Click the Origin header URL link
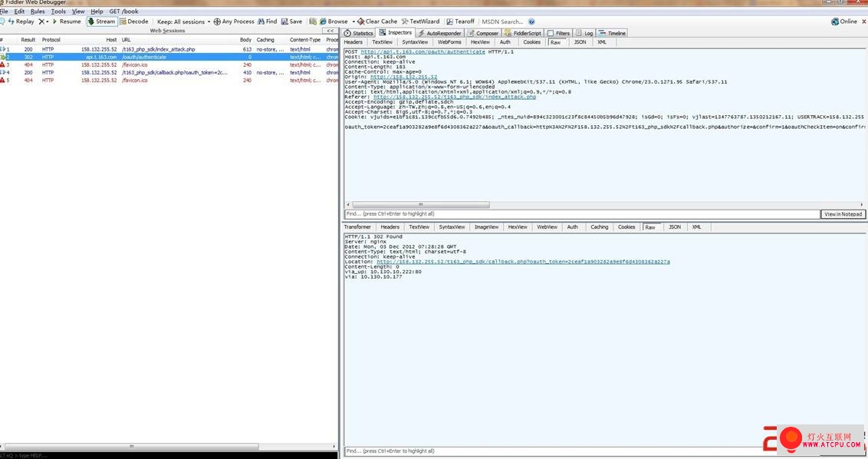Viewport: 868px width, 459px height. coord(403,77)
